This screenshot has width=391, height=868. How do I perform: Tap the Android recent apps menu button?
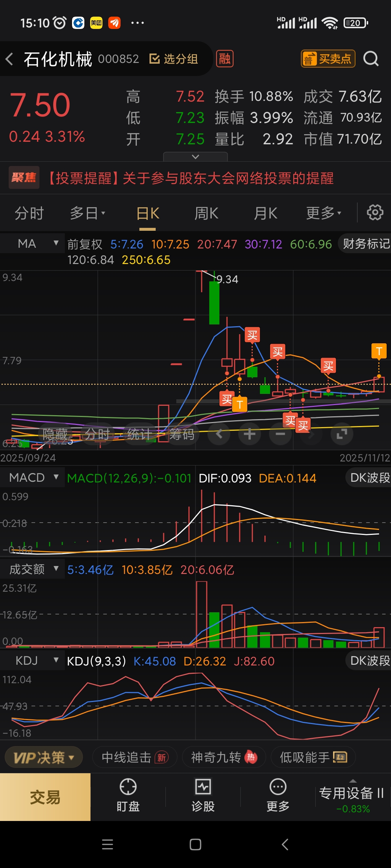(108, 844)
